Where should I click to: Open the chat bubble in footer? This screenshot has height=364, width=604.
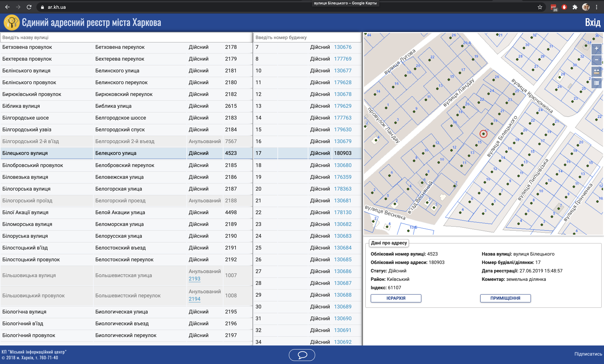(302, 355)
